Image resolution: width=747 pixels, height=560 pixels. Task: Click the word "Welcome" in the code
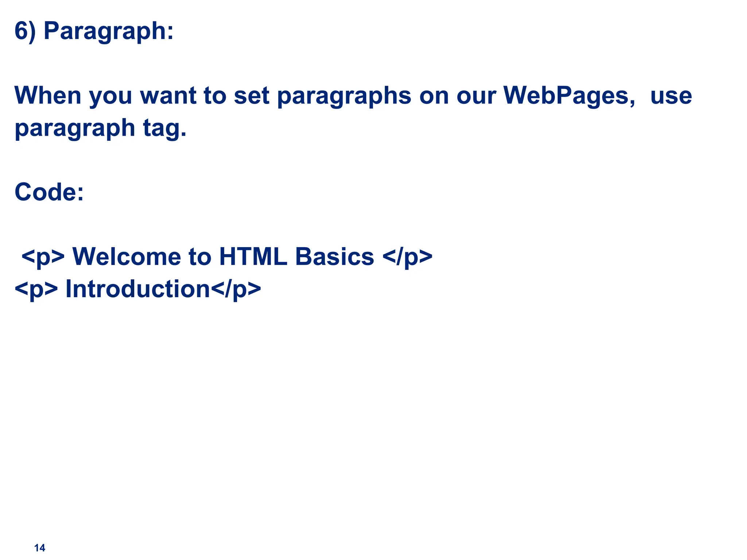(x=127, y=257)
